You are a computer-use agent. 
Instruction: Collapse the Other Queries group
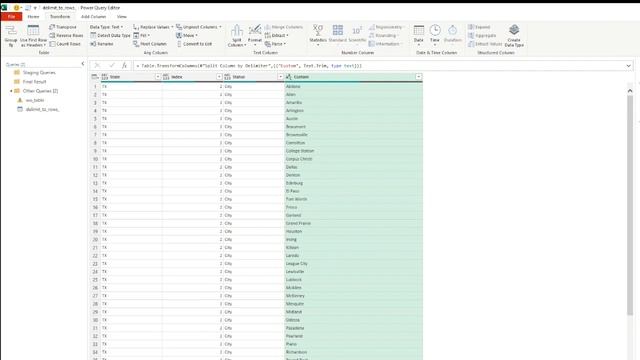11,91
